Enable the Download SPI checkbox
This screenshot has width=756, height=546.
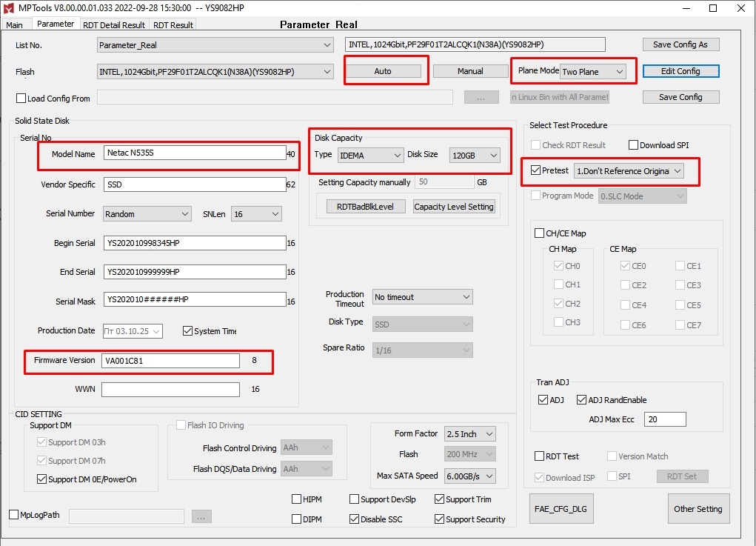pos(634,145)
